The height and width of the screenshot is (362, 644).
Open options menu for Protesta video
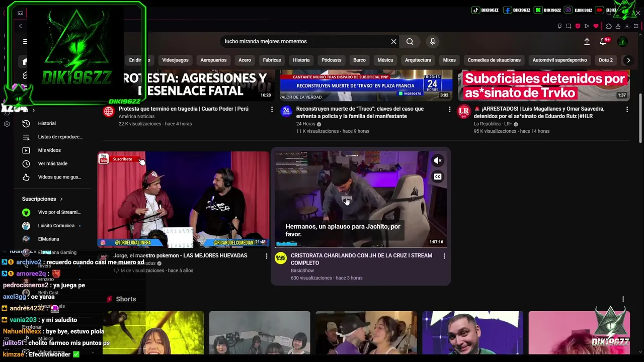(272, 109)
